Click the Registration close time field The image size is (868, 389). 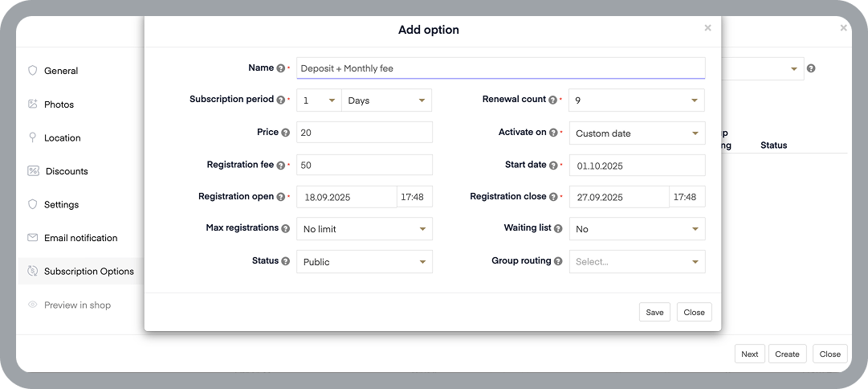pos(687,197)
